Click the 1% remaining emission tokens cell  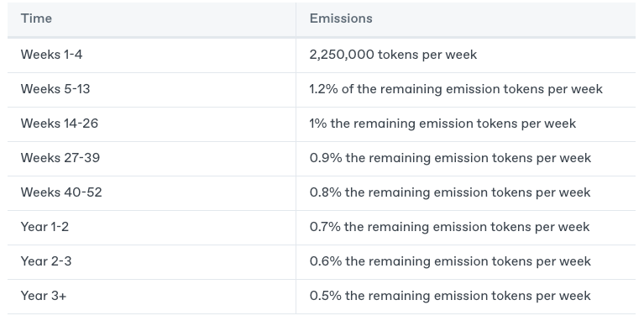coord(465,124)
